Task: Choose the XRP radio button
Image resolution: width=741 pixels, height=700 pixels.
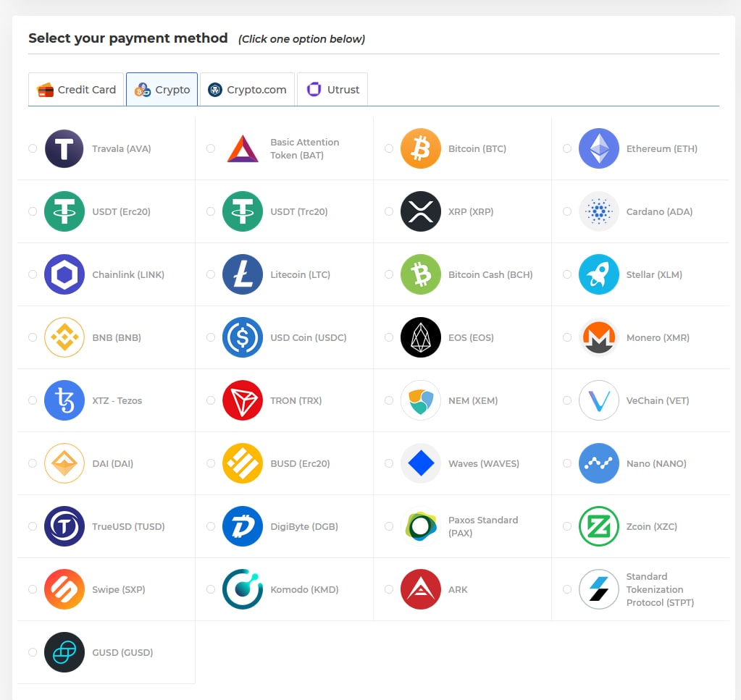Action: tap(389, 211)
